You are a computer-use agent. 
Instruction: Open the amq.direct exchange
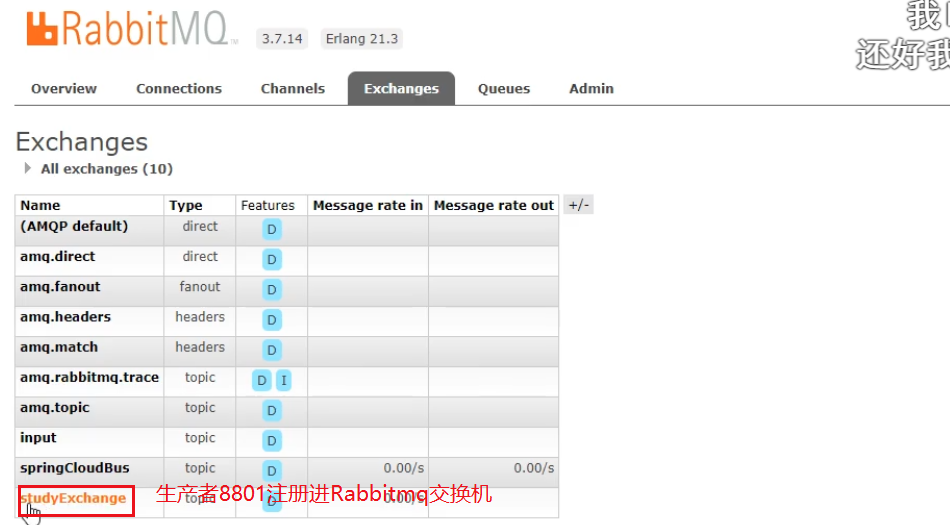[x=58, y=256]
